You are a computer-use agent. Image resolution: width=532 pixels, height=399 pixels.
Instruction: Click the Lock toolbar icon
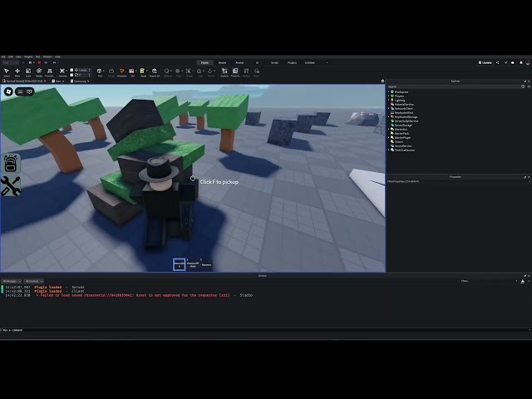click(199, 72)
